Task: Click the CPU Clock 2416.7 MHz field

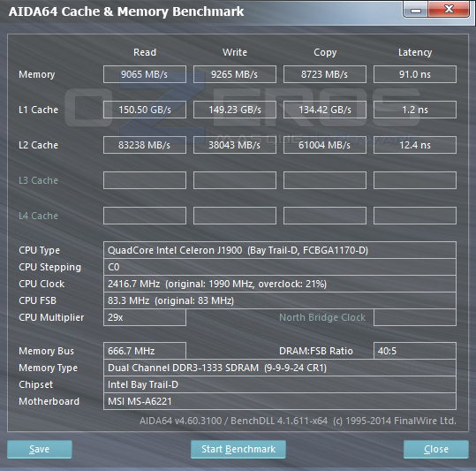Action: [x=280, y=284]
